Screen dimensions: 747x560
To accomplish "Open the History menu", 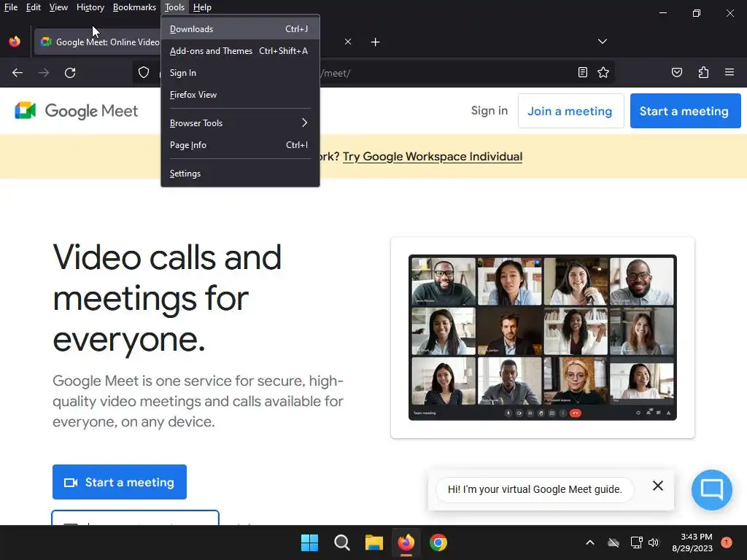I will [x=90, y=7].
